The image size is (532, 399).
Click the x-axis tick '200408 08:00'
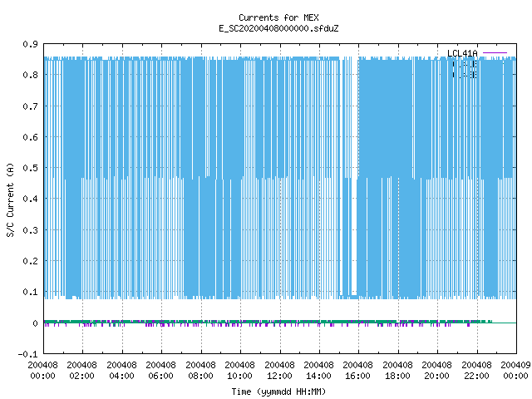pos(200,371)
